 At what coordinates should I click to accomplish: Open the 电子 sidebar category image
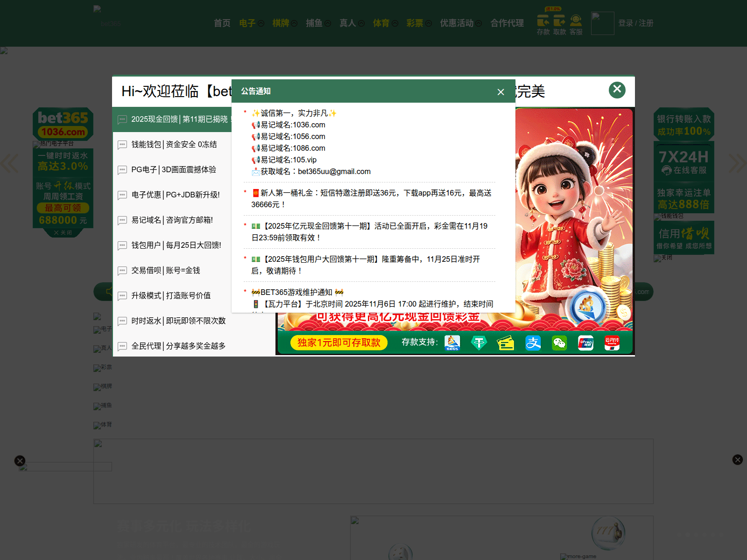pos(103,329)
